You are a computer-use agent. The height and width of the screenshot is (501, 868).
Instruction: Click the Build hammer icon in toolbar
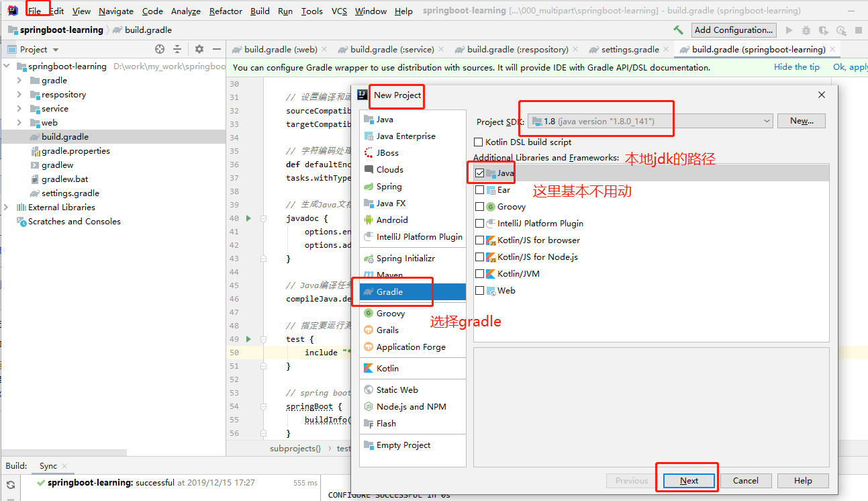[679, 30]
